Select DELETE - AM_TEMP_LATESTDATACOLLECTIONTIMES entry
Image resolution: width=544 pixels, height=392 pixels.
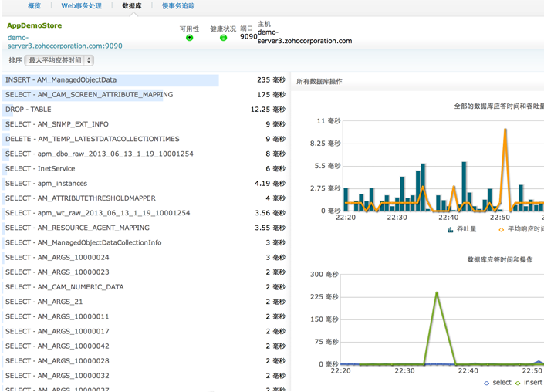tap(92, 139)
